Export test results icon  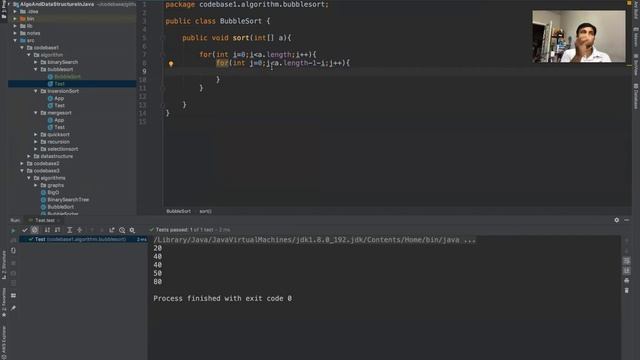coord(112,230)
